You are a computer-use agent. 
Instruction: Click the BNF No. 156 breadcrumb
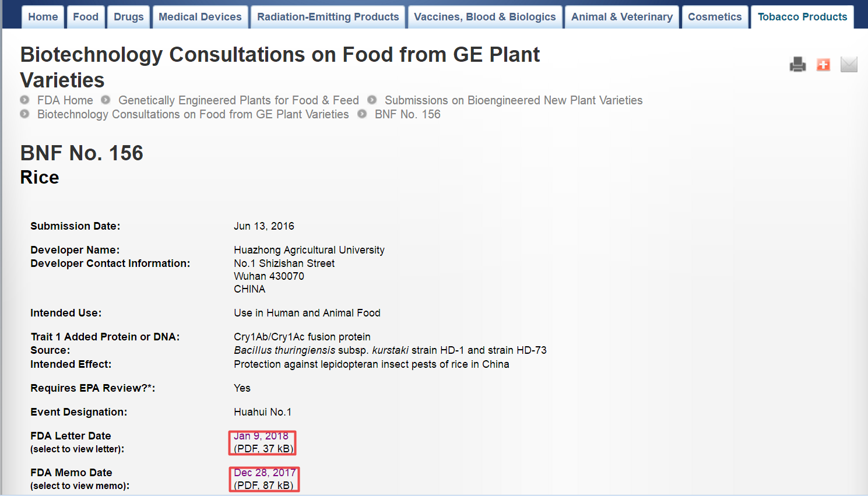407,114
